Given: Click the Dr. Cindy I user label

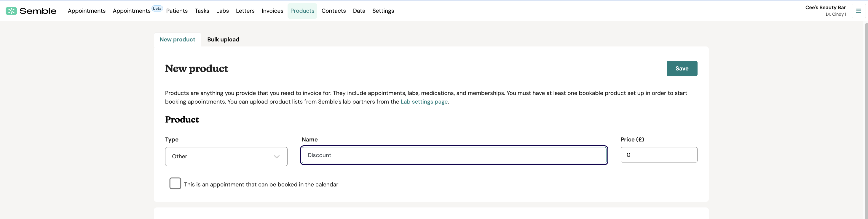Looking at the screenshot, I should (x=835, y=14).
